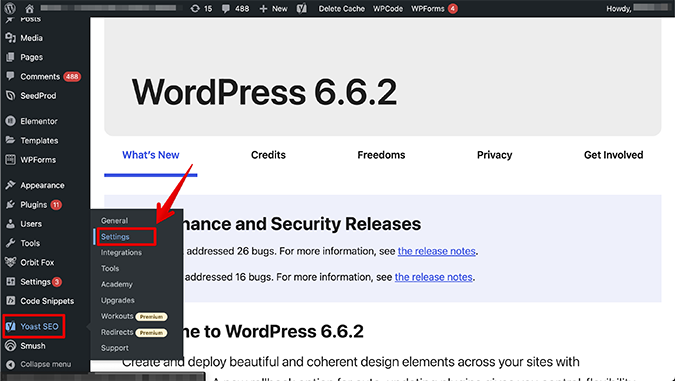Click the SeedProd leaf icon
The width and height of the screenshot is (675, 381).
pos(10,96)
